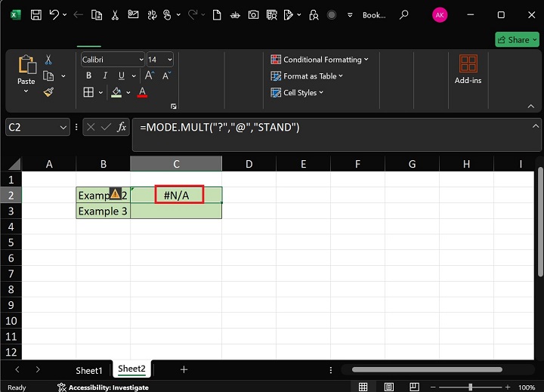
Task: Click the Copy icon in the quick access toolbar
Action: point(97,15)
